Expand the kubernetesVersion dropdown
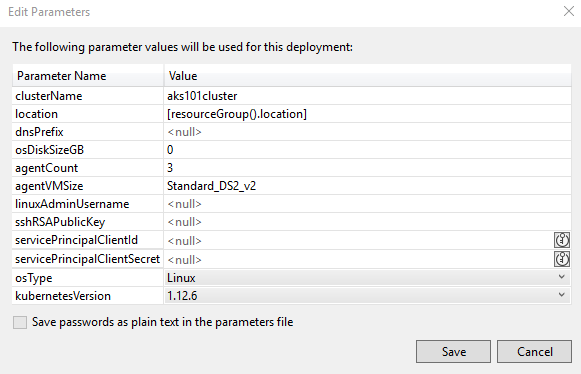 tap(562, 295)
